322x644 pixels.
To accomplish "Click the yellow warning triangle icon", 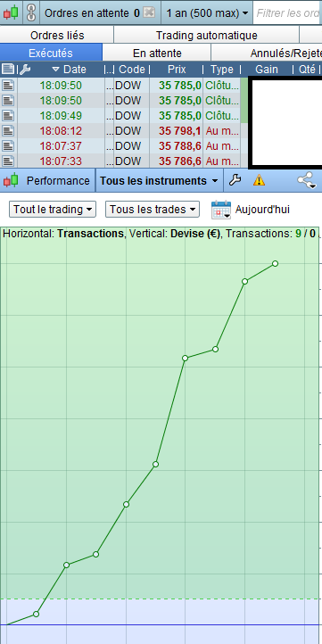I will (259, 180).
